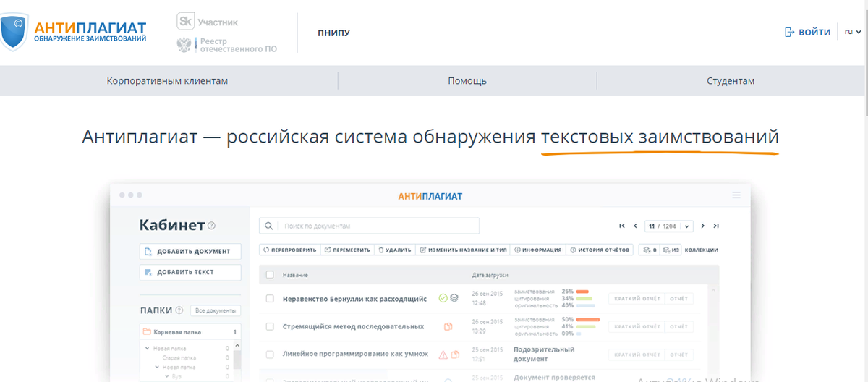Click layers icon on Неравенство Бернулли row
The image size is (868, 382).
tap(454, 298)
